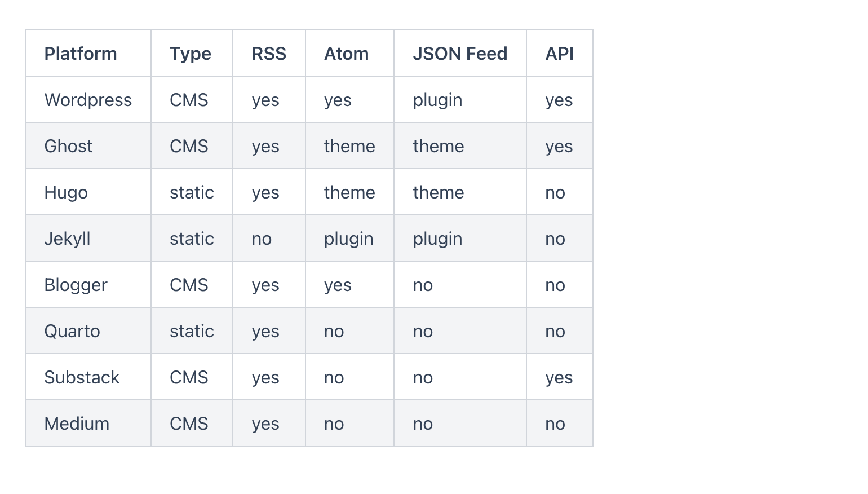This screenshot has height=494, width=868.
Task: Click Substack's API yes cell
Action: click(x=559, y=377)
